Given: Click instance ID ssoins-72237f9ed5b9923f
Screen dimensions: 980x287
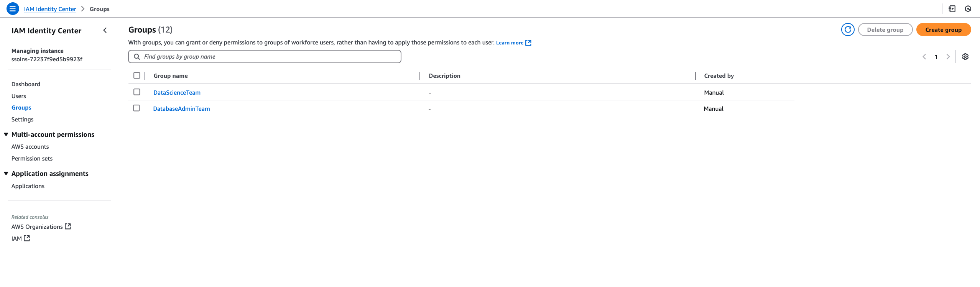Looking at the screenshot, I should [x=47, y=59].
